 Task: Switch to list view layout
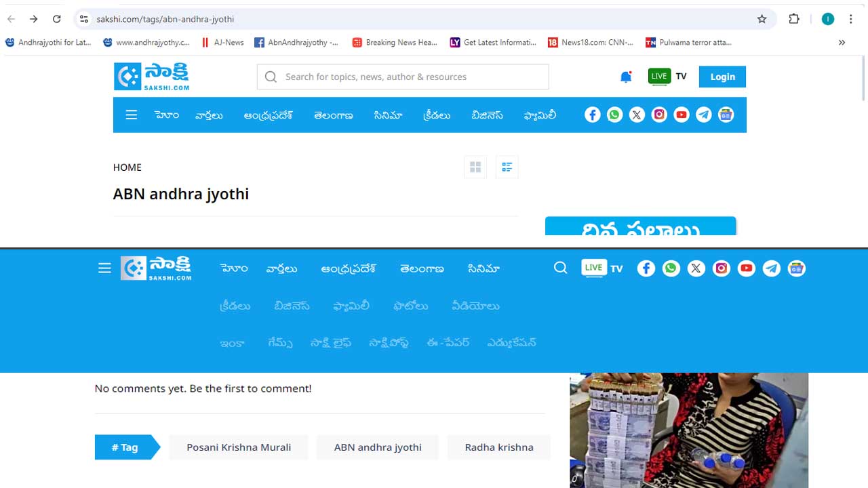507,167
